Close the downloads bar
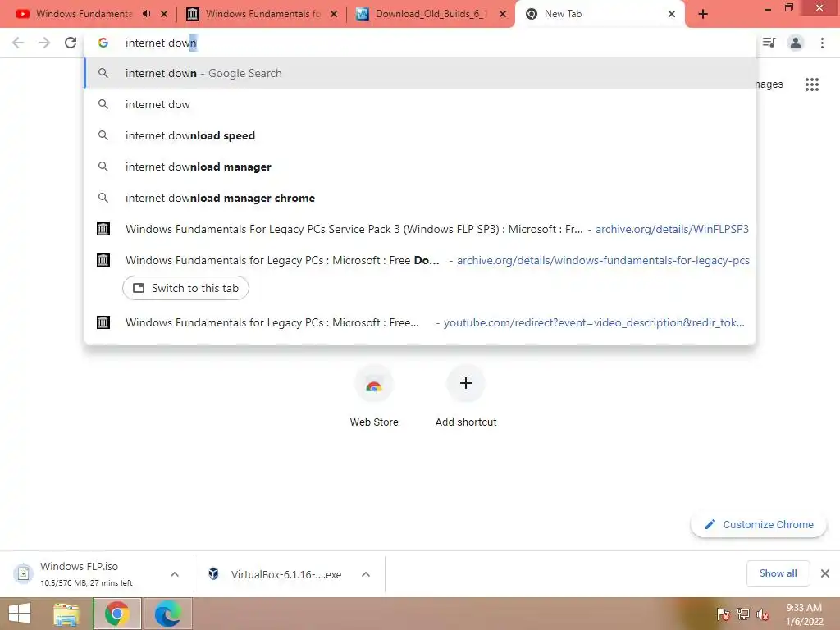This screenshot has width=840, height=630. pos(825,573)
